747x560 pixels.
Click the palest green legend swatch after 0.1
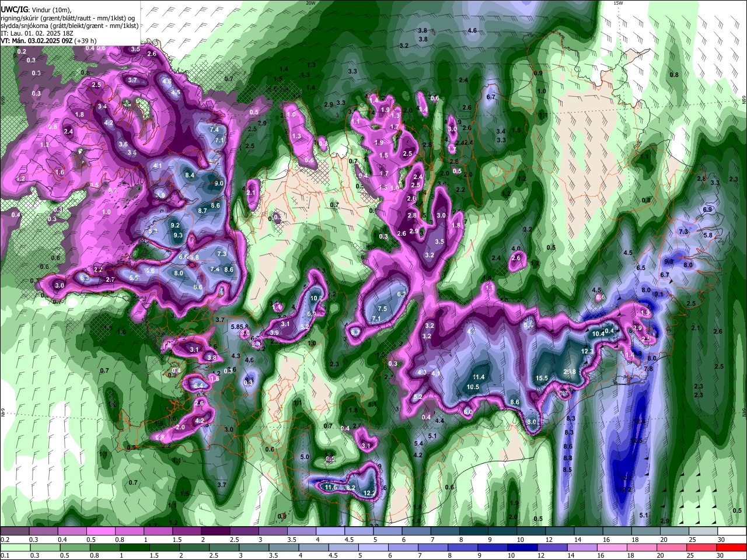coord(15,547)
